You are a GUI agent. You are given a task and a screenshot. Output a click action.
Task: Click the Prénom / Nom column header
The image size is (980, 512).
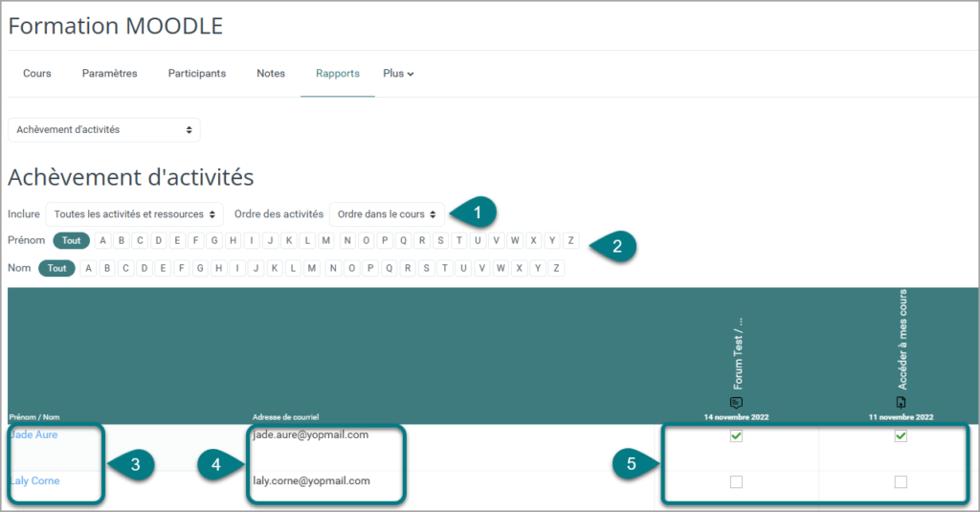[34, 417]
